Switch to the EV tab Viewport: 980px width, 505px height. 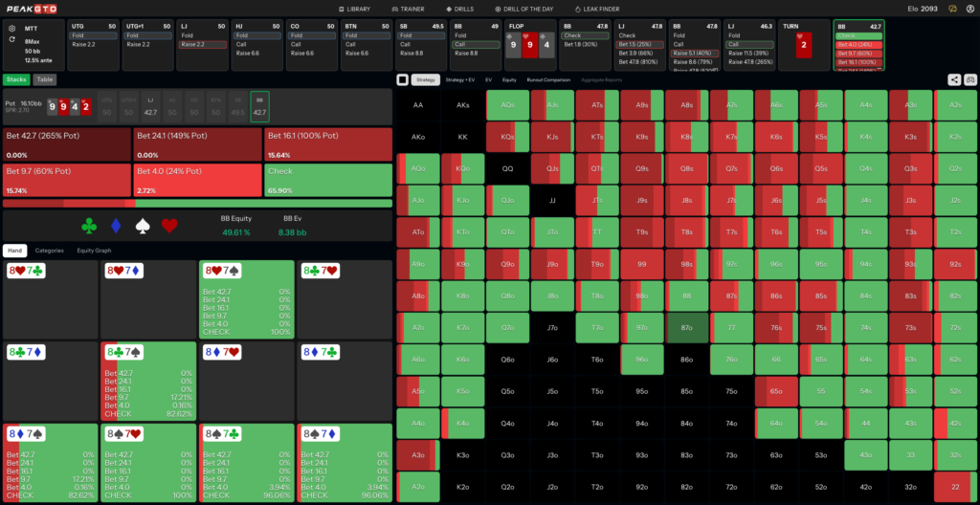pyautogui.click(x=488, y=79)
